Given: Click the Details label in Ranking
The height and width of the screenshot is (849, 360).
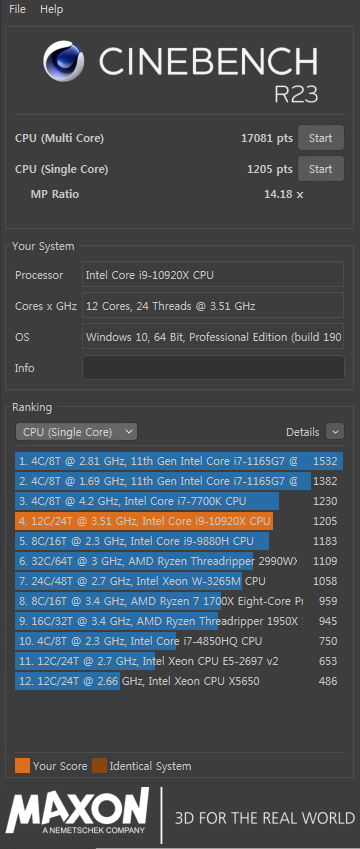Looking at the screenshot, I should point(303,432).
